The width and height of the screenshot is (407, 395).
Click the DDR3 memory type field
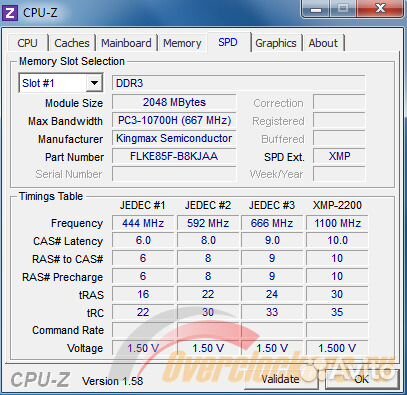pyautogui.click(x=239, y=83)
